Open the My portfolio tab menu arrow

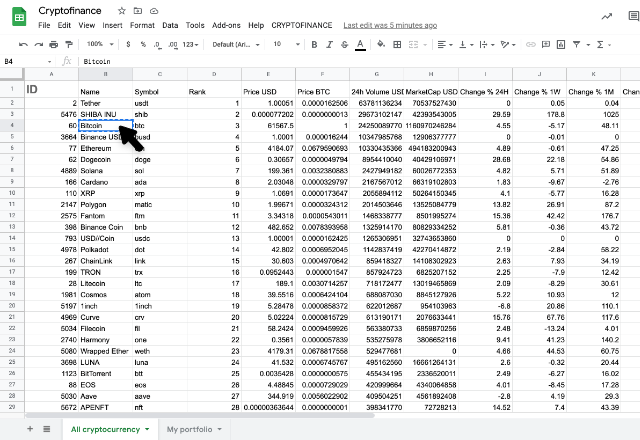click(220, 429)
